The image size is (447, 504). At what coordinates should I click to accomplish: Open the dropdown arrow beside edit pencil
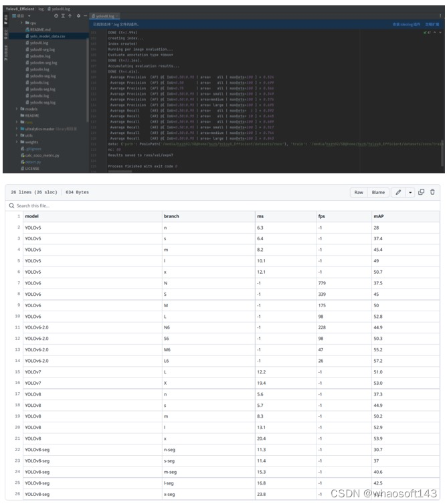tap(410, 192)
